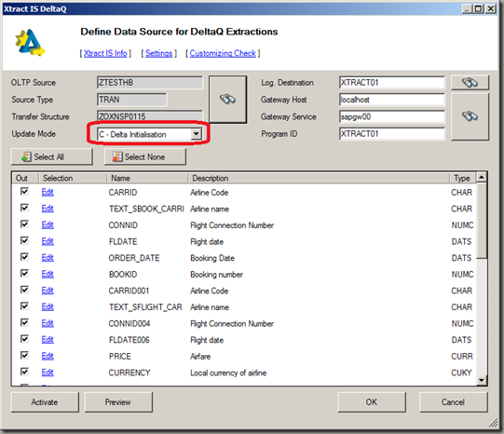Minimize the Xtract IS DeltaQ window
The width and height of the screenshot is (504, 434).
(468, 8)
